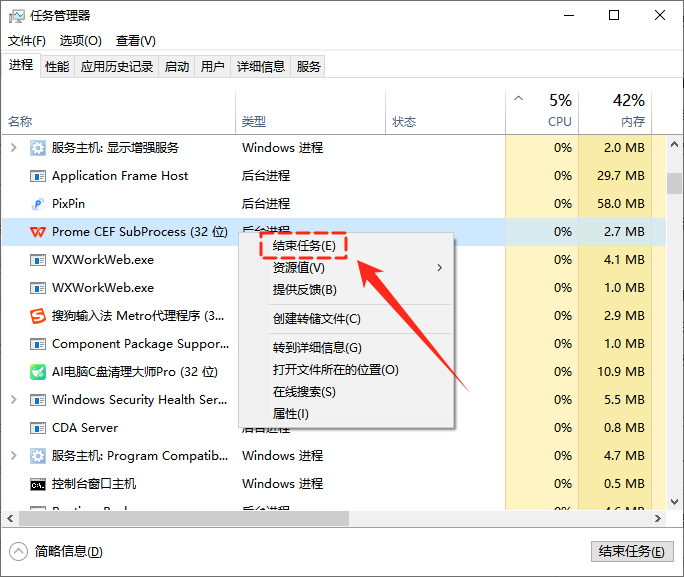Switch to the 进程 tab
Screen dimensions: 684x577
[21, 65]
